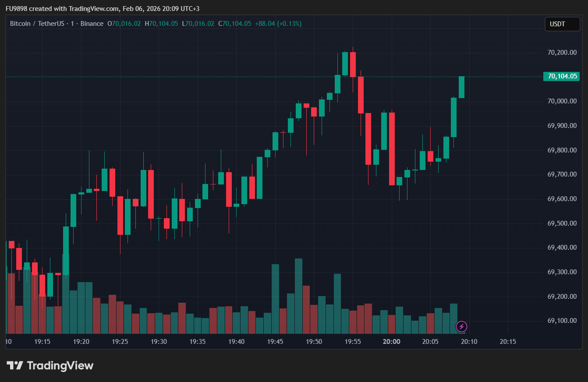588x382 pixels.
Task: Click the 20:15 time axis label
Action: click(507, 342)
